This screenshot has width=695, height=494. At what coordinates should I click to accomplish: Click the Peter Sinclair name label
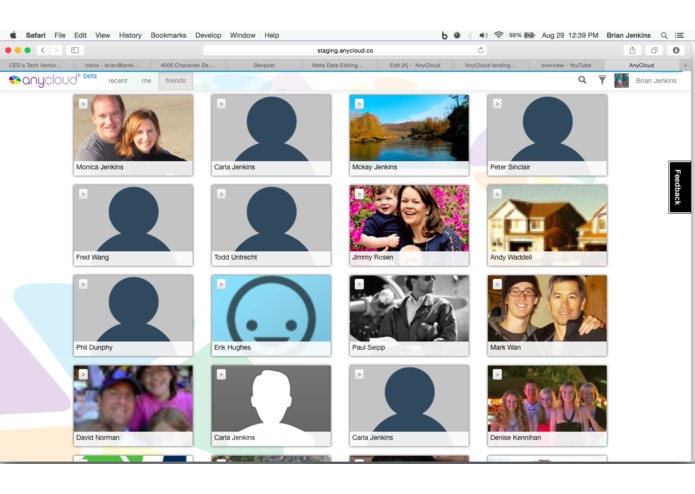click(510, 167)
